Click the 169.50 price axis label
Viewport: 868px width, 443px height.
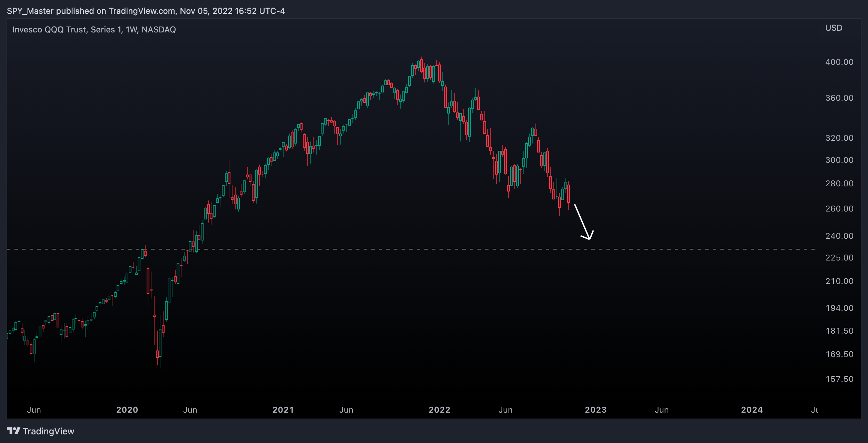pos(839,354)
